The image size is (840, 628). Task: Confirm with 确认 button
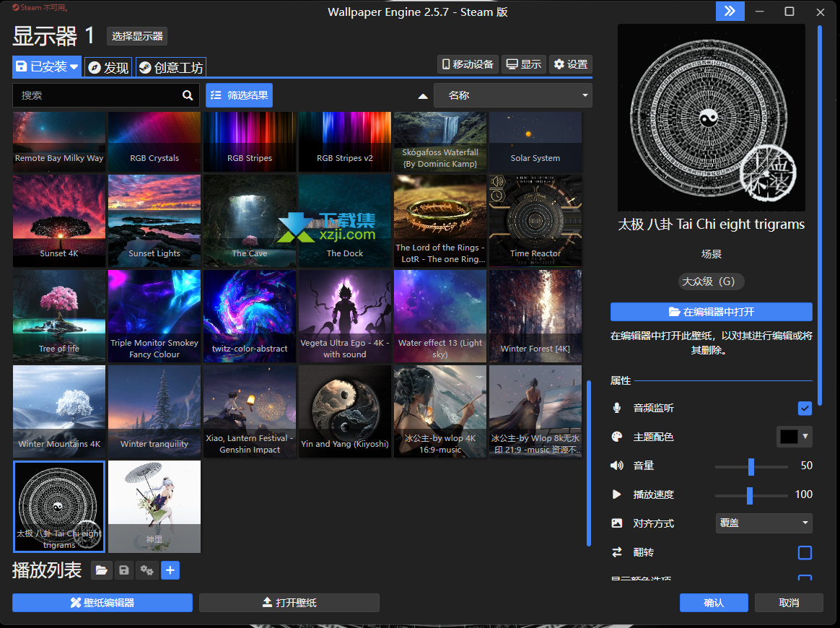(x=714, y=603)
